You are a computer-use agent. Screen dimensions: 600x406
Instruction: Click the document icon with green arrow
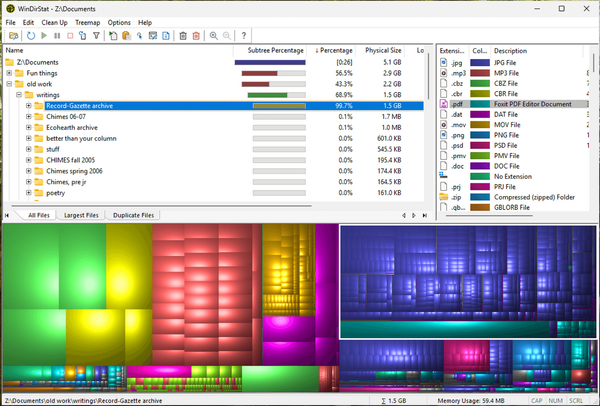(x=113, y=36)
